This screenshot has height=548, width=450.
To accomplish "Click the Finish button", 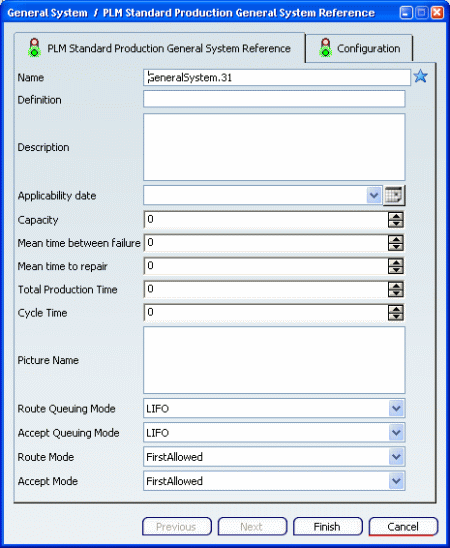I will click(327, 526).
